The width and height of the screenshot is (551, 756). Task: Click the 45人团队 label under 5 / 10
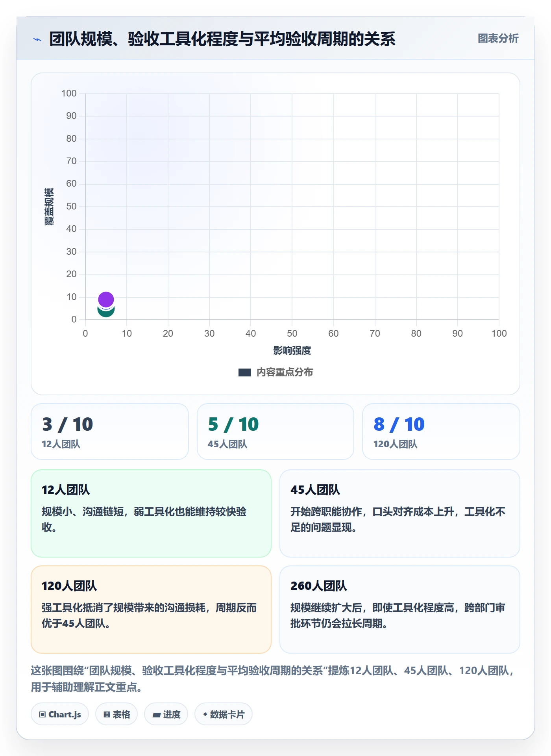227,444
